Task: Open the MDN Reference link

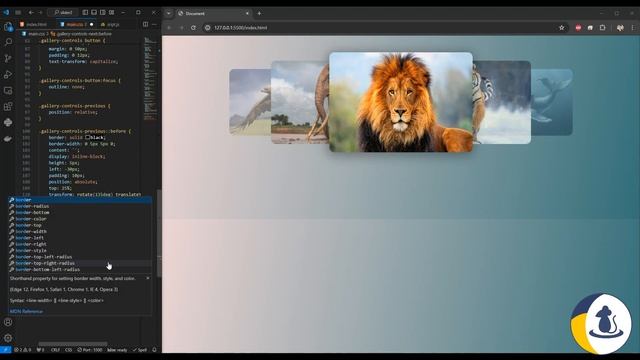Action: [x=26, y=311]
